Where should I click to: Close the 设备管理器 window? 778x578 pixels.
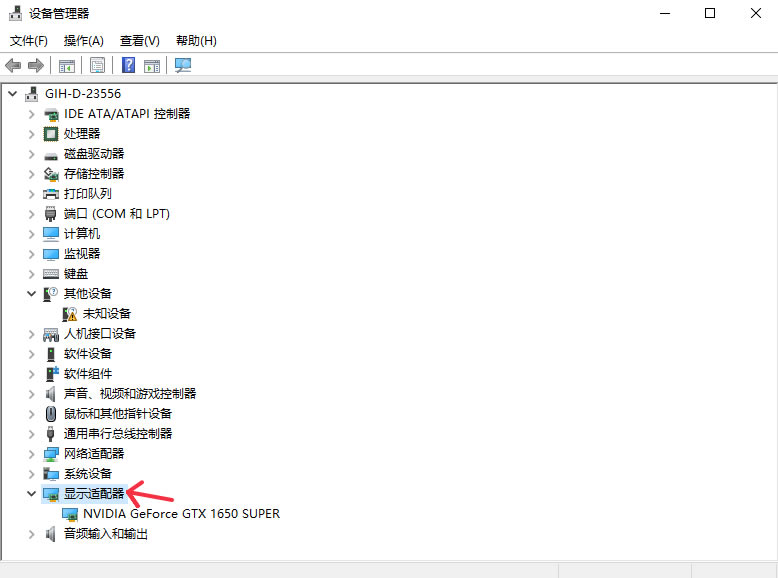click(x=756, y=13)
